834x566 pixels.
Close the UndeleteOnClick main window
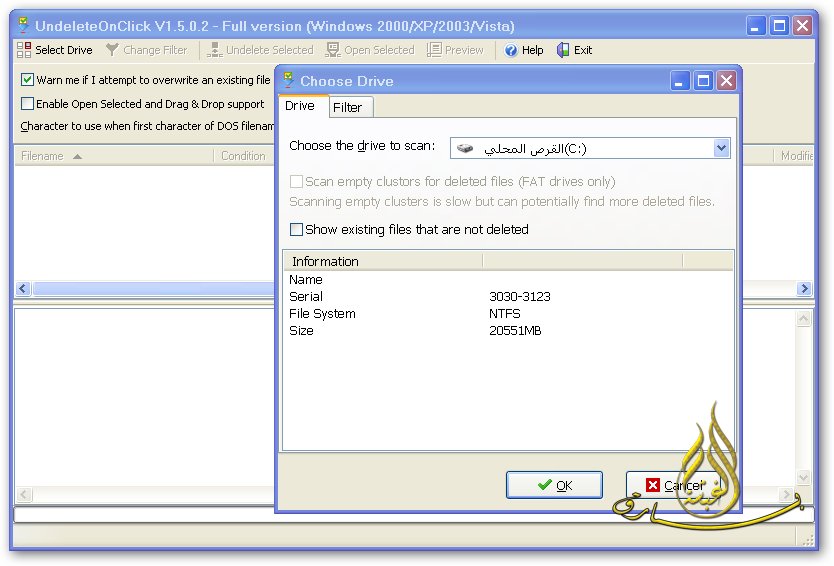[x=803, y=26]
